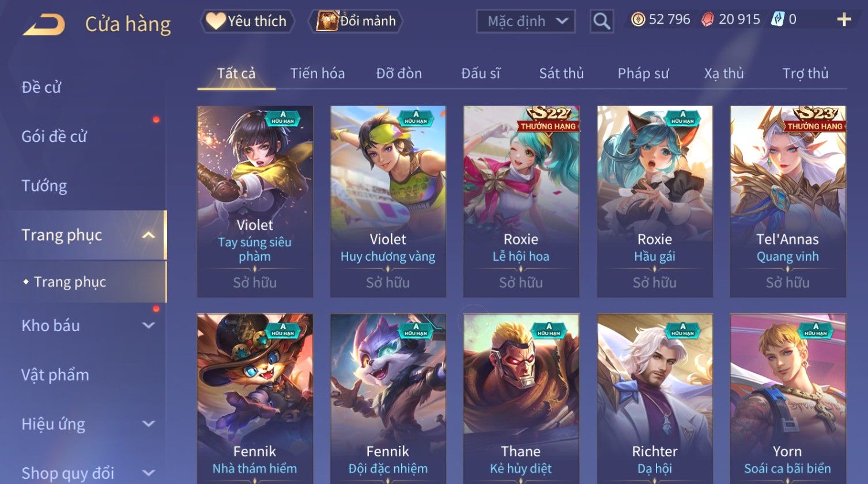Switch to the Pháp sư tab

pos(643,73)
